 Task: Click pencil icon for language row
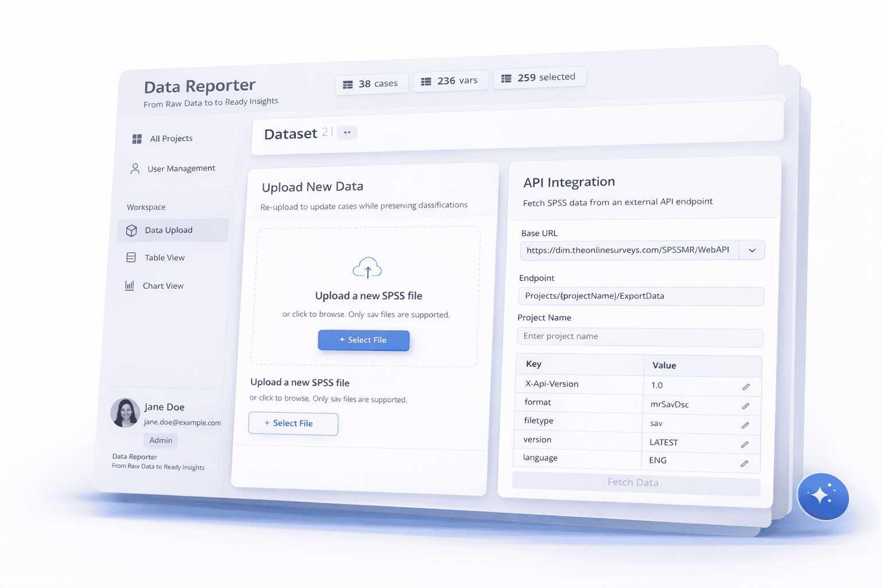coord(744,463)
